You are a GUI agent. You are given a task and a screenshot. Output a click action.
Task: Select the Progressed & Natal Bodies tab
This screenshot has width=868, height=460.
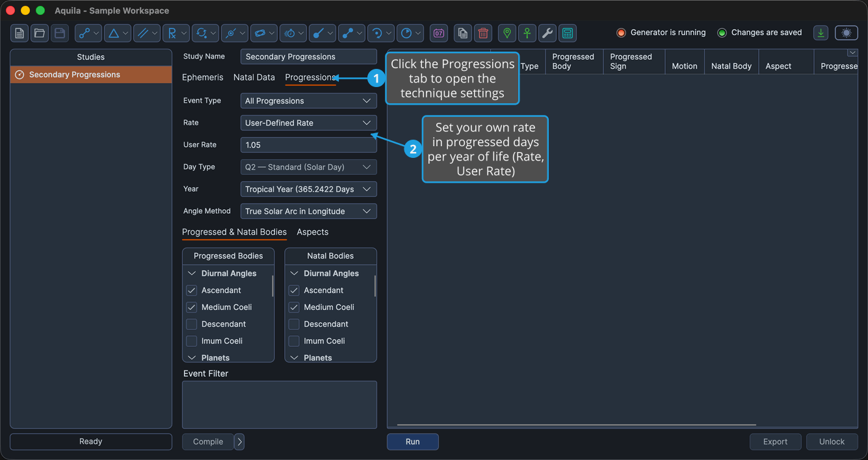coord(234,232)
